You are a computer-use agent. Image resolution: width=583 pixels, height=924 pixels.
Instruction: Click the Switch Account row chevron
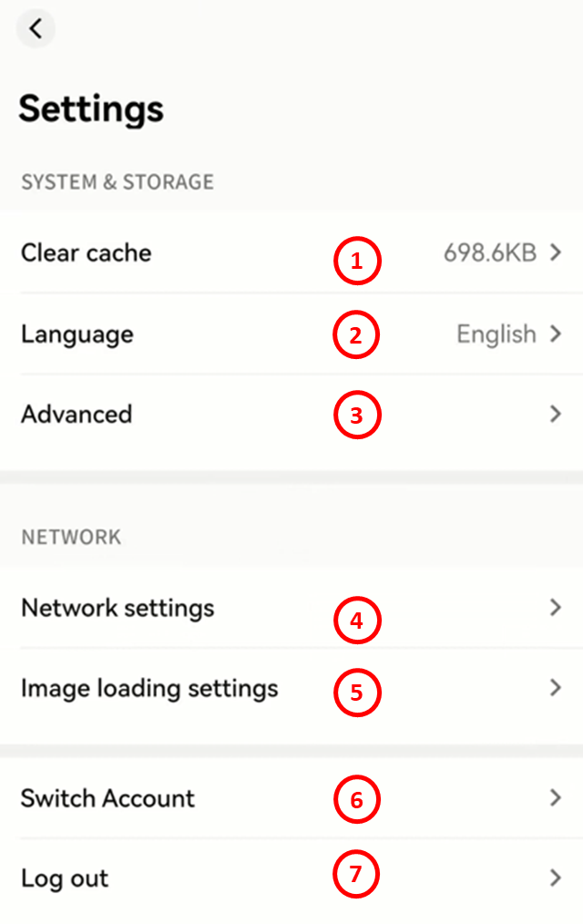coord(556,798)
